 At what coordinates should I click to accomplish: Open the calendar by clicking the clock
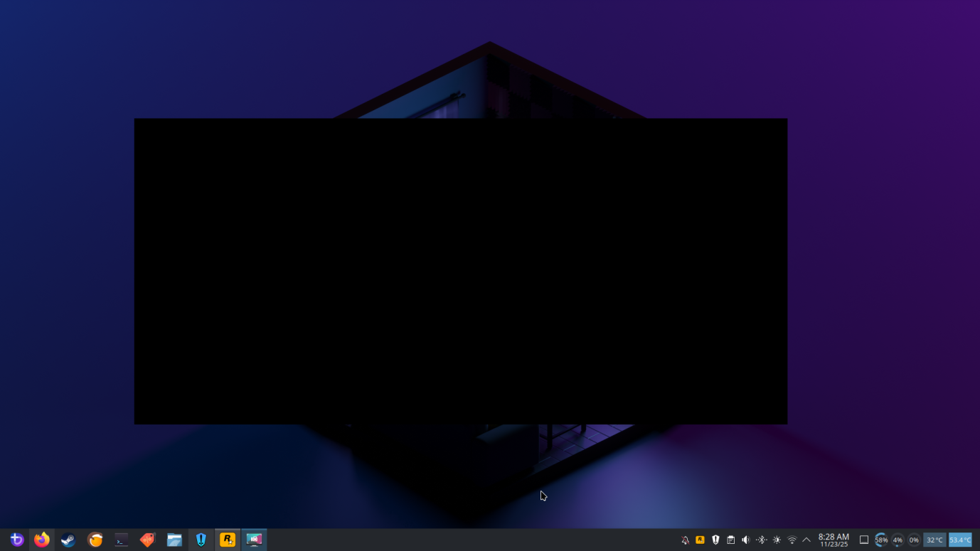click(x=833, y=540)
